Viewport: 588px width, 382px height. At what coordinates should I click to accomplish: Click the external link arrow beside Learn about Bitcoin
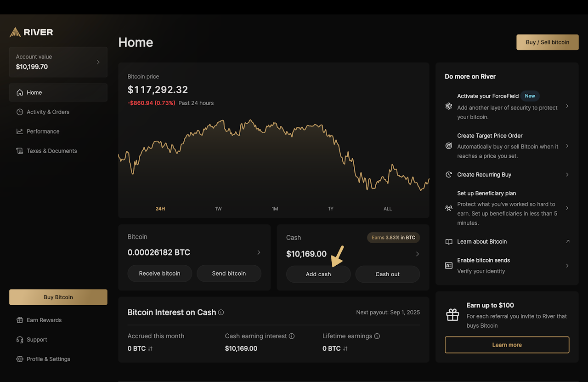click(567, 241)
